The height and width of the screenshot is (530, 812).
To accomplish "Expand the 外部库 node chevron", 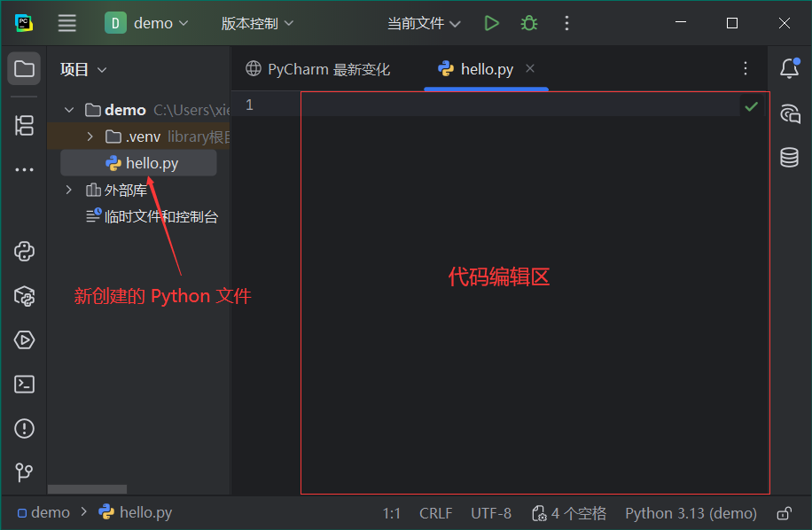I will pyautogui.click(x=69, y=190).
